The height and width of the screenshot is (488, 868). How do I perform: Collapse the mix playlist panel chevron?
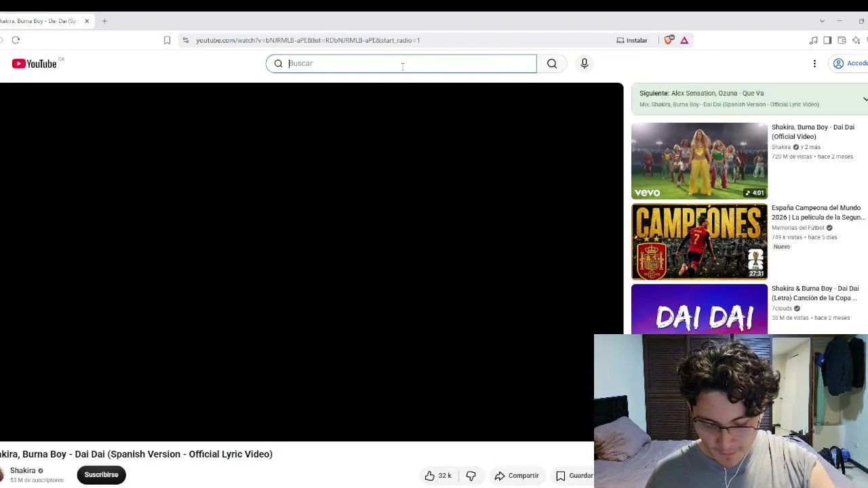865,99
